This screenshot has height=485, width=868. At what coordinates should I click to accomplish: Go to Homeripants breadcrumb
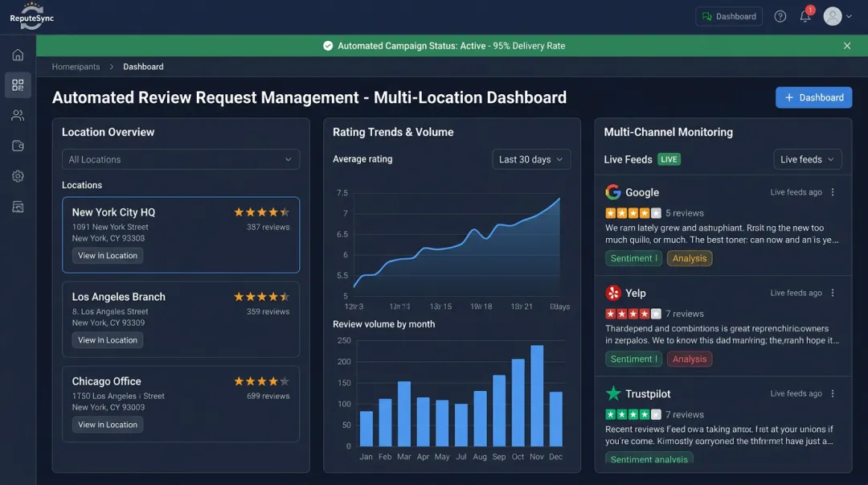[x=76, y=67]
